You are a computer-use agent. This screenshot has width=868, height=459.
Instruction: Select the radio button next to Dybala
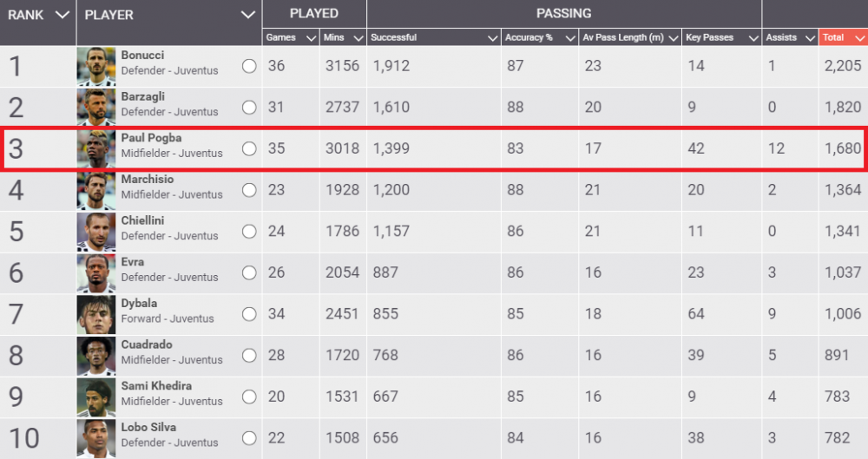(249, 314)
